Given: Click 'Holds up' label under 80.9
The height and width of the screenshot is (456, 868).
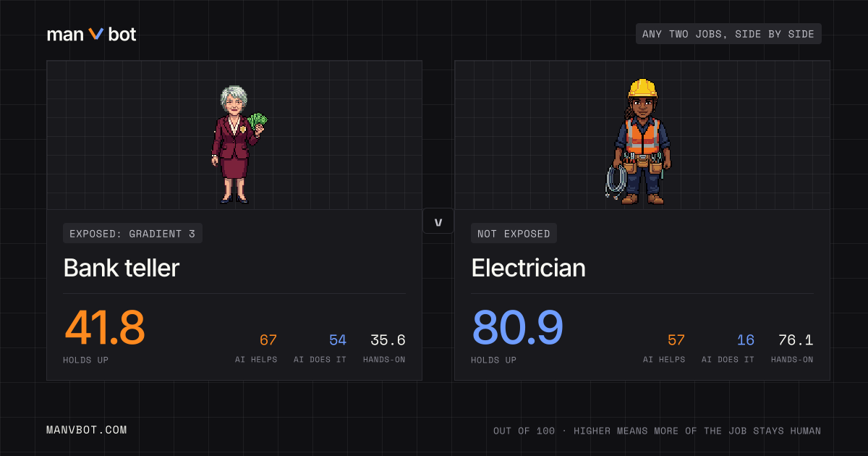Looking at the screenshot, I should coord(494,360).
